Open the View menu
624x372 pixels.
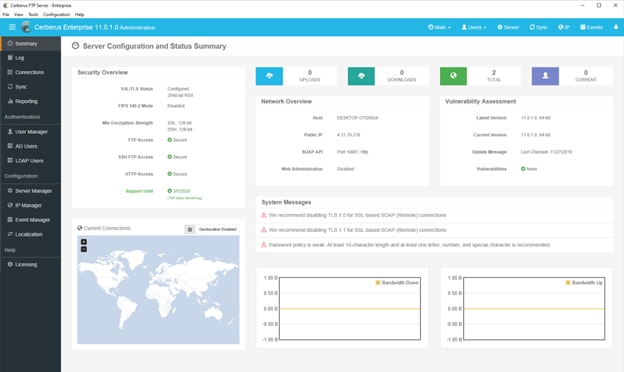point(18,14)
